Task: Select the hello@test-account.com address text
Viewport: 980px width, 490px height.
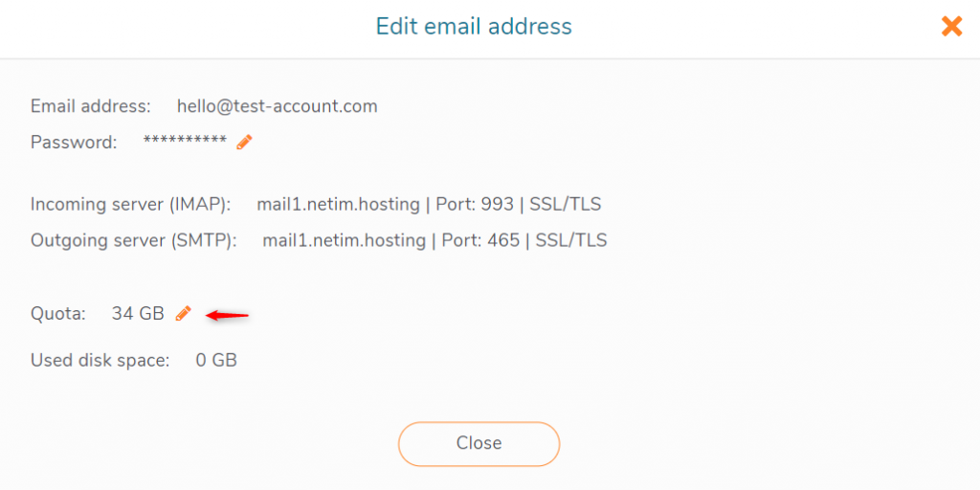Action: click(x=278, y=106)
